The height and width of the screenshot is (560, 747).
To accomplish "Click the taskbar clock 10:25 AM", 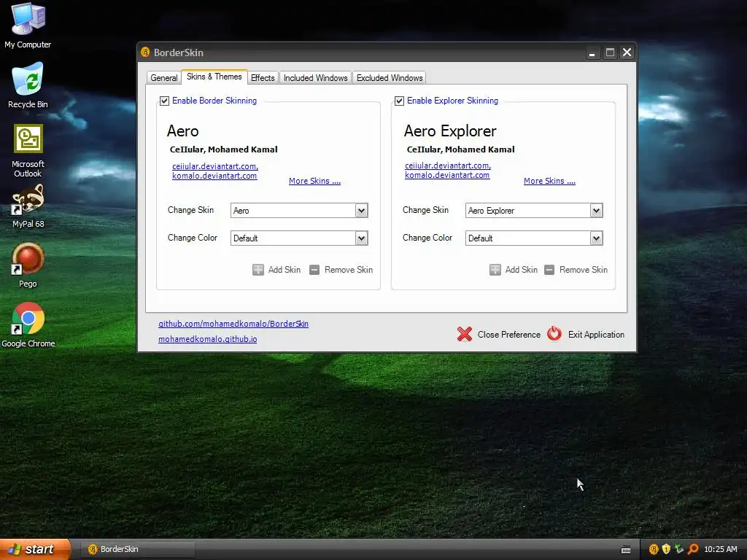I will point(720,549).
